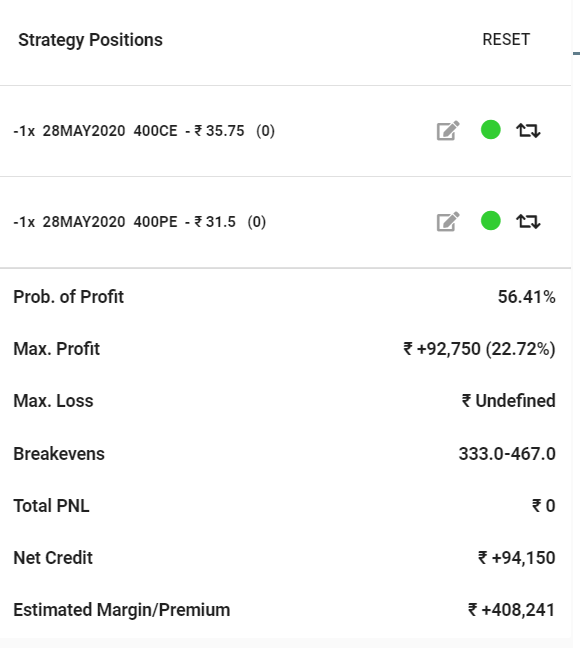Click the Prob. of Profit value 56.41%
Viewport: 580px width, 648px height.
coord(526,297)
